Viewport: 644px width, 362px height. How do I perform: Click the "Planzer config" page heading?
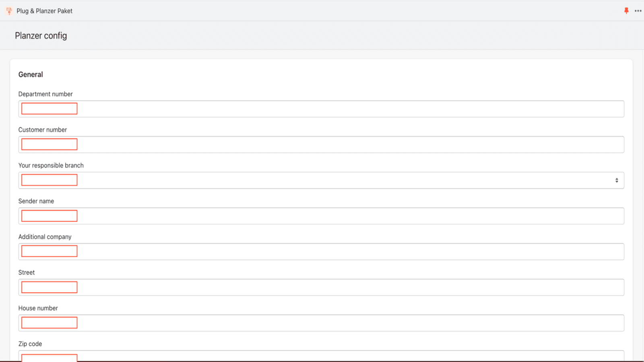point(41,36)
